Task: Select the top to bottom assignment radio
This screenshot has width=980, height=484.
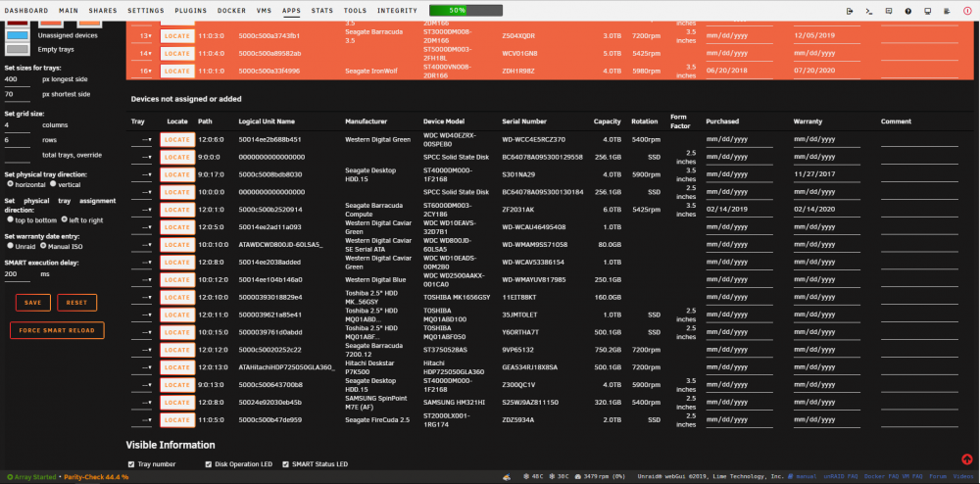Action: tap(10, 219)
